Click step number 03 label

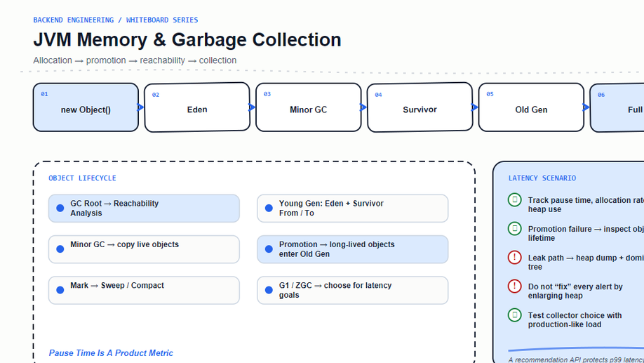tap(267, 94)
